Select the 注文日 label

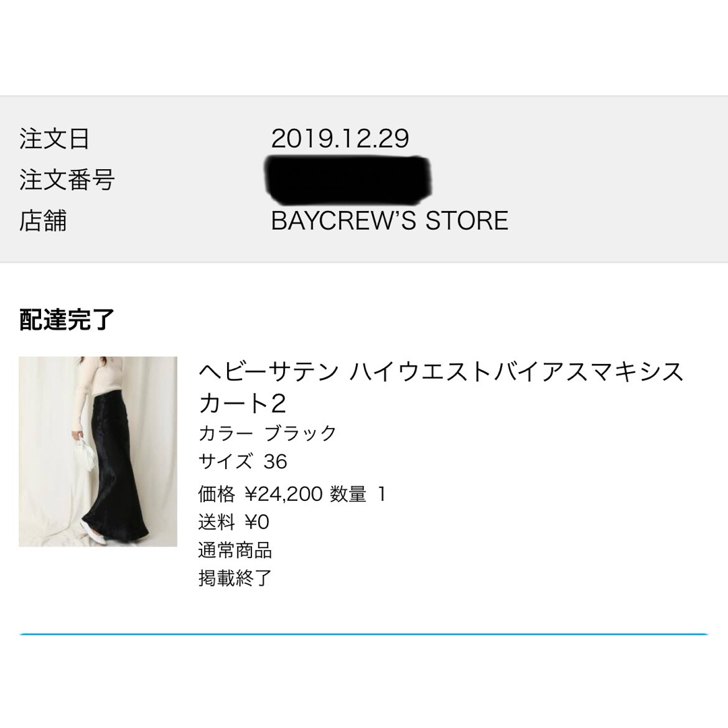[x=55, y=139]
